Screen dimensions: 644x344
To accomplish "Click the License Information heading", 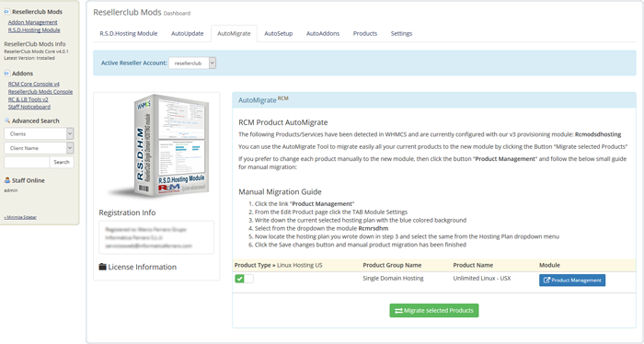I will (142, 267).
